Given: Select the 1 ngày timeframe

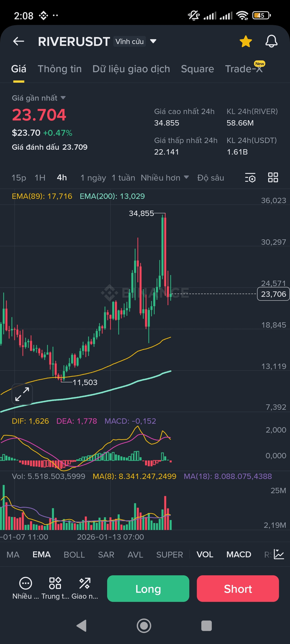Looking at the screenshot, I should pyautogui.click(x=93, y=178).
